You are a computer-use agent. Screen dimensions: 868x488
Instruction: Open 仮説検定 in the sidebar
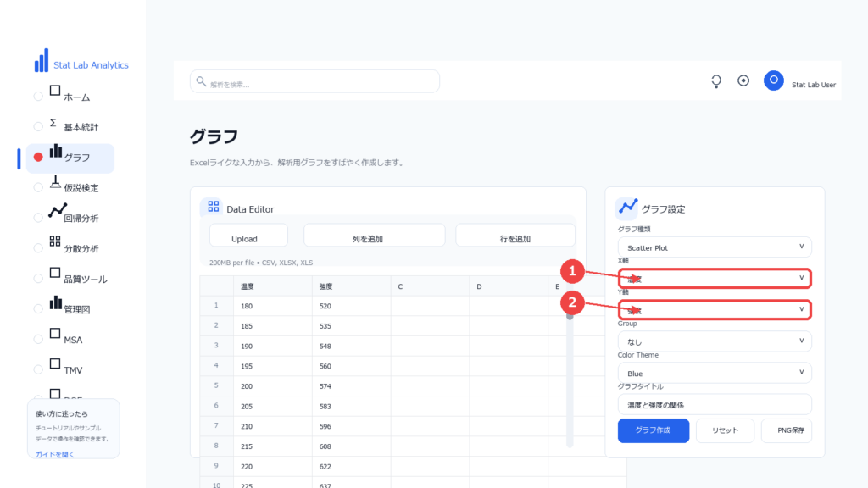[81, 188]
